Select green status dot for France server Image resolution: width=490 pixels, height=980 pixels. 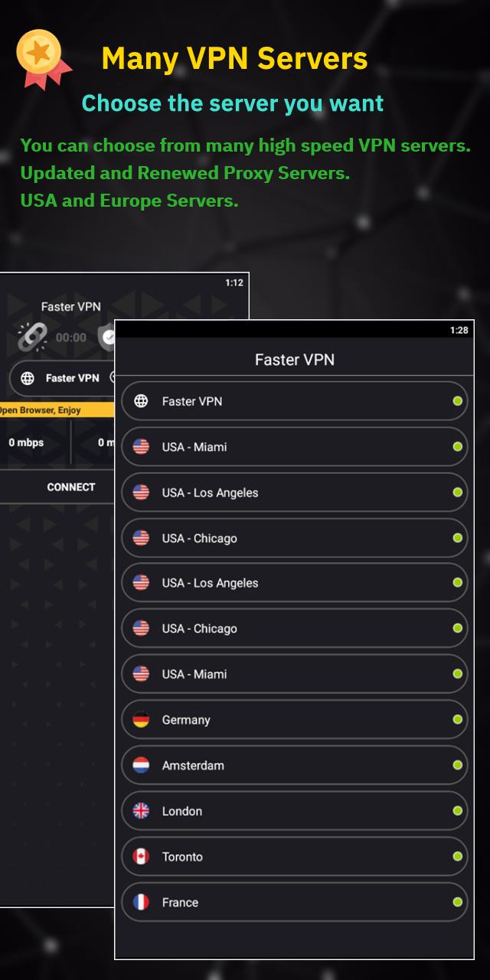coord(457,902)
